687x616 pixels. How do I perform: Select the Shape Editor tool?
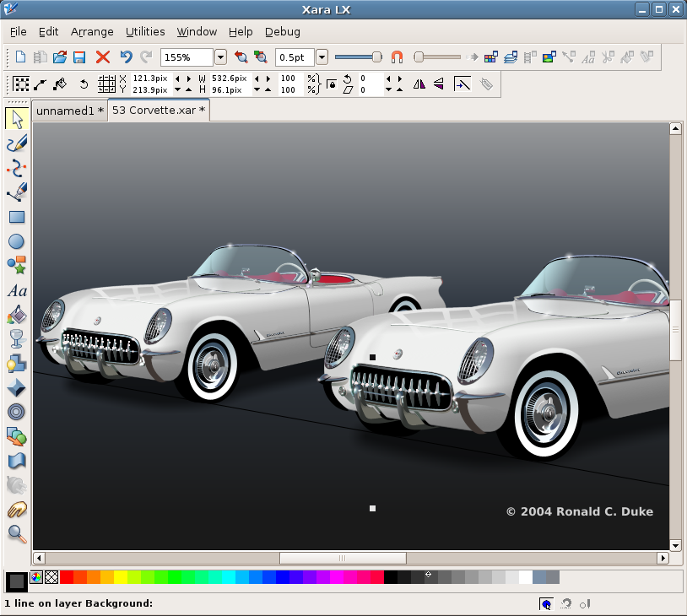[17, 168]
